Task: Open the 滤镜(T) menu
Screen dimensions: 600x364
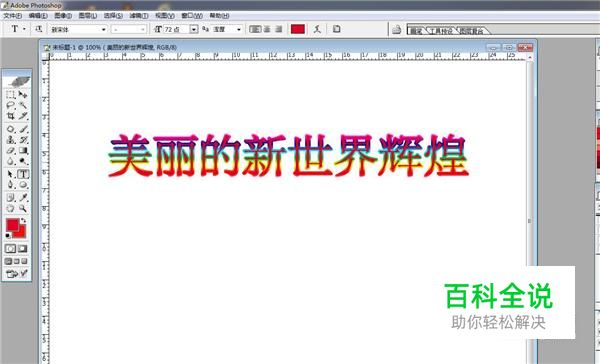Action: tap(139, 16)
